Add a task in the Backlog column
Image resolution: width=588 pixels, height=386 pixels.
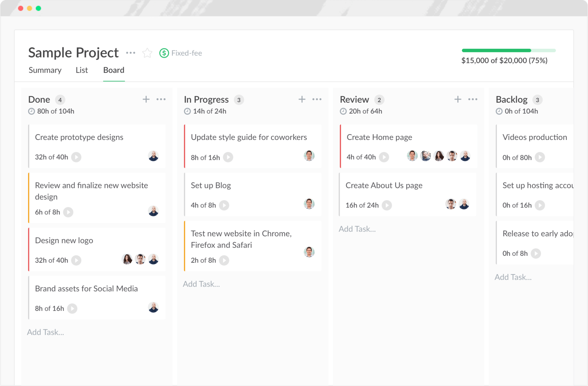point(513,277)
